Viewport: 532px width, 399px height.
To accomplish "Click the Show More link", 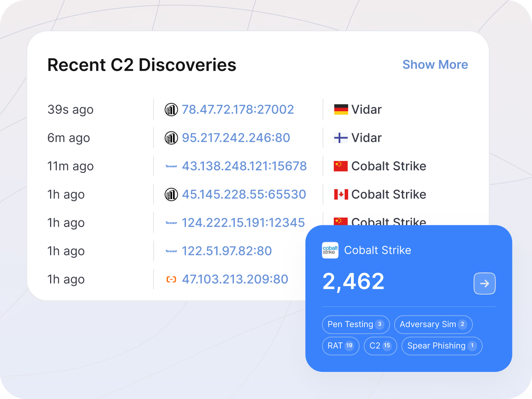I will click(435, 64).
